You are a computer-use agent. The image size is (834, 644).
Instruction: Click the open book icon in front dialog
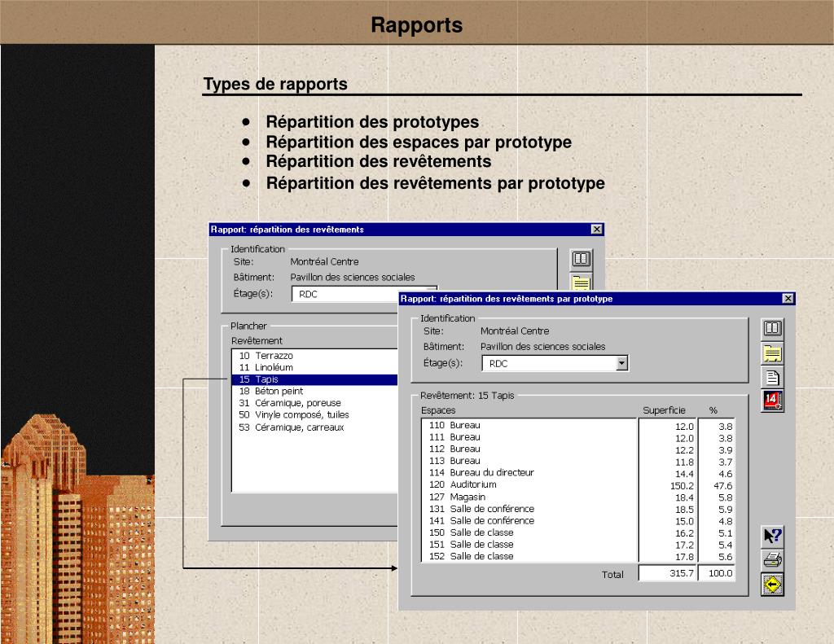click(772, 328)
